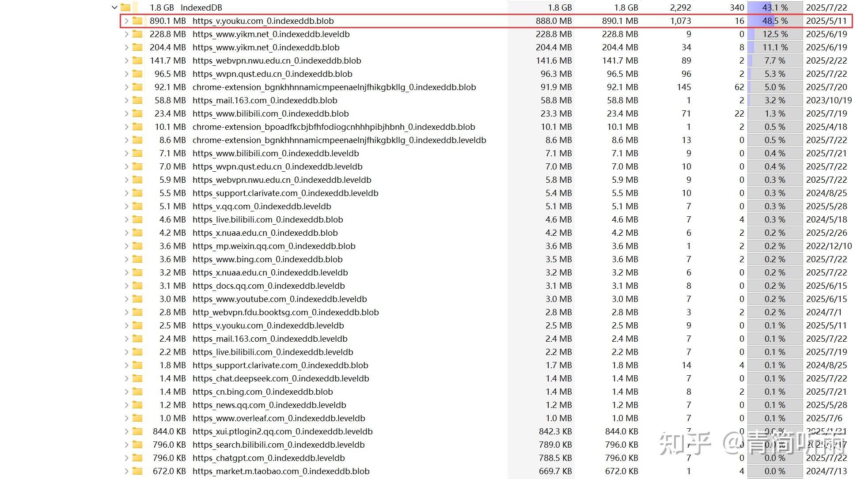The image size is (868, 479).
Task: Expand https_v.youku.com_0.indexeddb.blob folder
Action: 126,21
